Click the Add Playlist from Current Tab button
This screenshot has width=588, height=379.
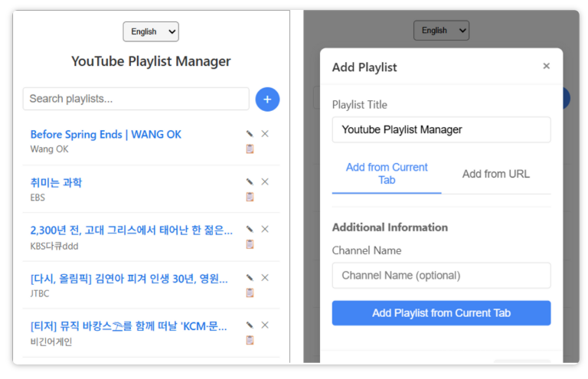441,313
